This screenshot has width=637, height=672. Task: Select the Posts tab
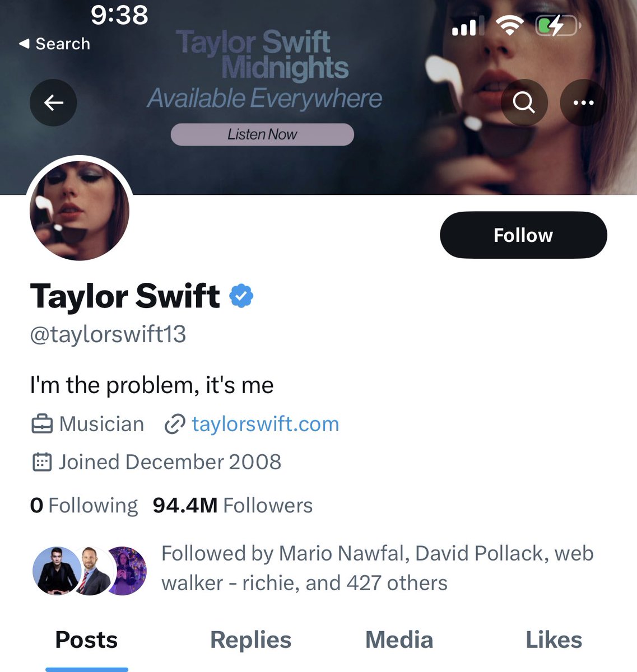pos(86,640)
